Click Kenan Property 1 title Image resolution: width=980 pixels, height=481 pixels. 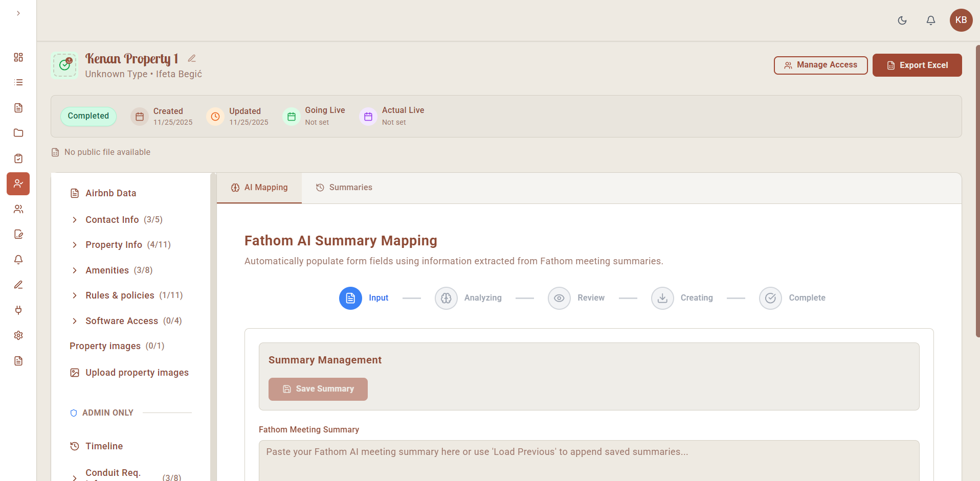point(131,59)
